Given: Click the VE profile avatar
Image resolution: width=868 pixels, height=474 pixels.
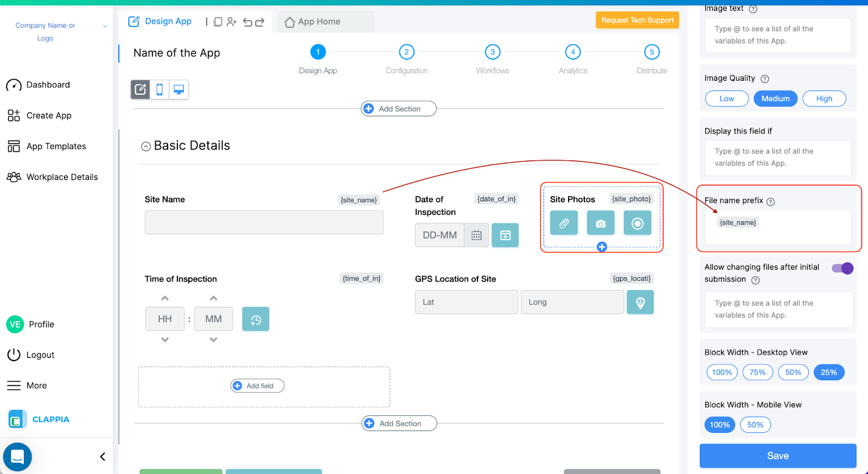Looking at the screenshot, I should point(15,324).
